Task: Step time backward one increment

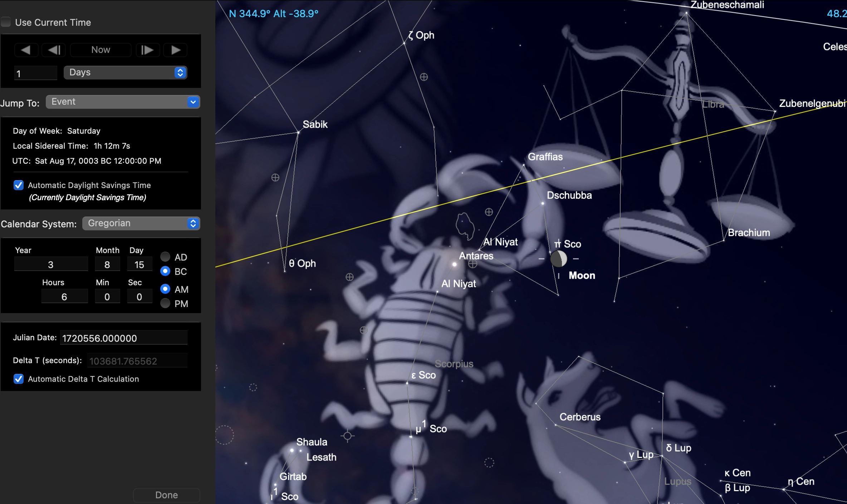Action: point(54,50)
